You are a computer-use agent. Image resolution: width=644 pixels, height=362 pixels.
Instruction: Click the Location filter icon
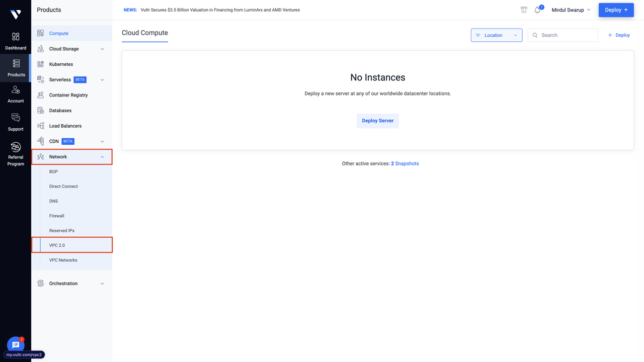pyautogui.click(x=478, y=35)
